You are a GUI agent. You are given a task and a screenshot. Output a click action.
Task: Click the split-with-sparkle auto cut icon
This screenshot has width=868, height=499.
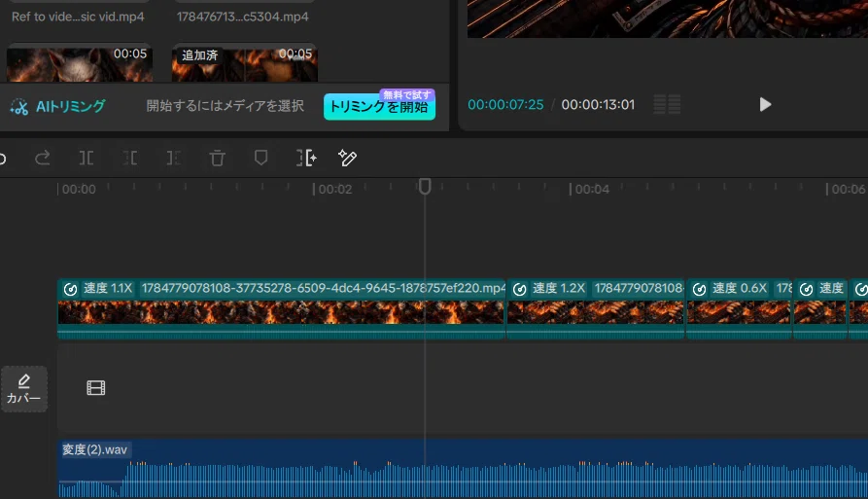pyautogui.click(x=306, y=158)
